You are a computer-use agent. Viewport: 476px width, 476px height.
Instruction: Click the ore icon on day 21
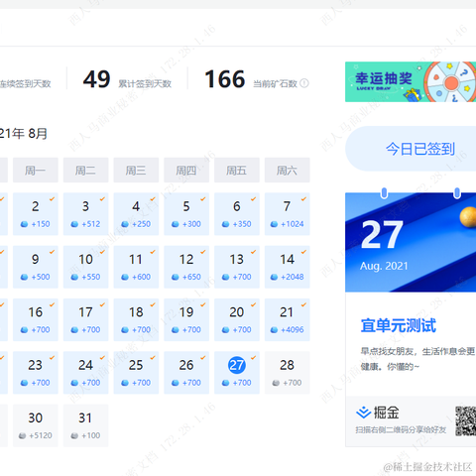pyautogui.click(x=274, y=330)
